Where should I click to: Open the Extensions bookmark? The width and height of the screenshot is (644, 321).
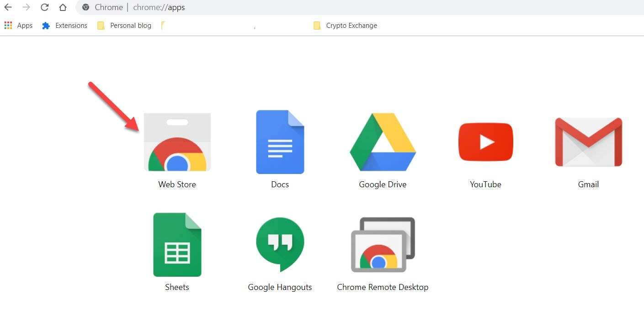pos(64,26)
